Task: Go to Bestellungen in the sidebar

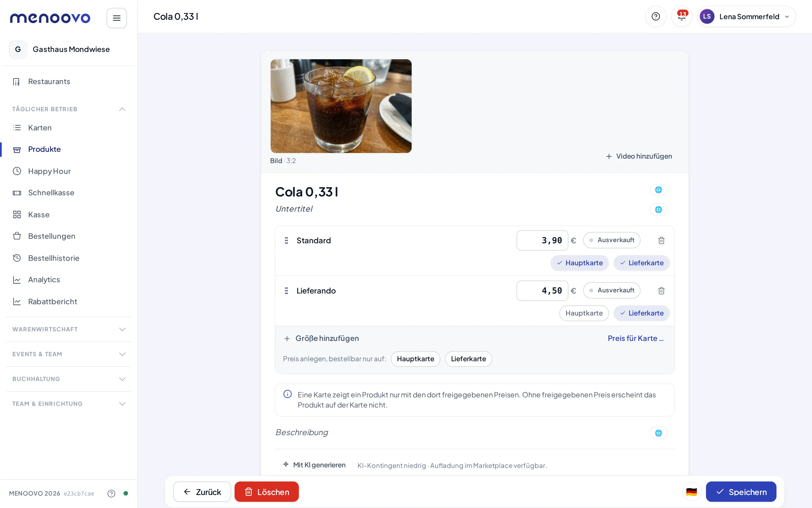Action: point(69,236)
